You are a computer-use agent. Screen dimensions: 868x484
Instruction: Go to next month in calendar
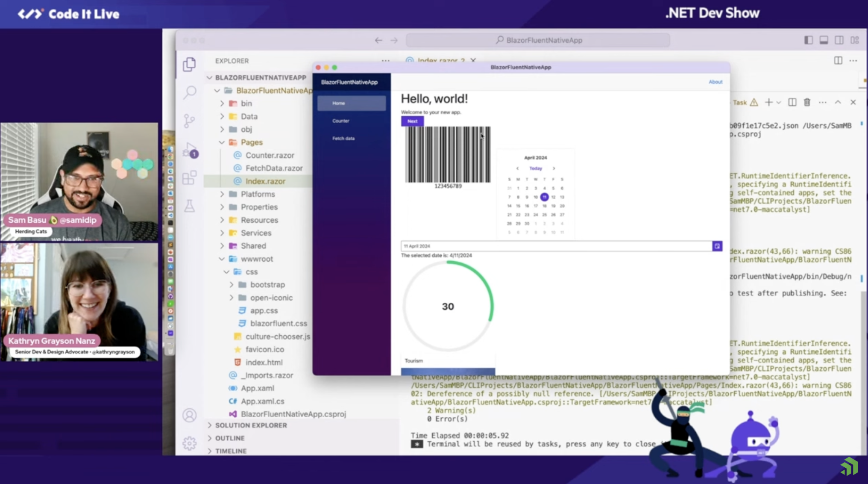tap(554, 168)
